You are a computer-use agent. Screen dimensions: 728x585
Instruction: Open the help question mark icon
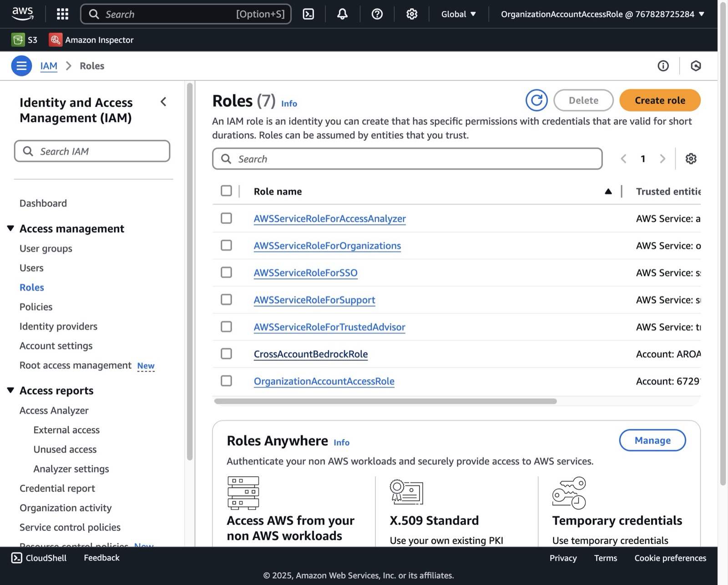pyautogui.click(x=377, y=14)
